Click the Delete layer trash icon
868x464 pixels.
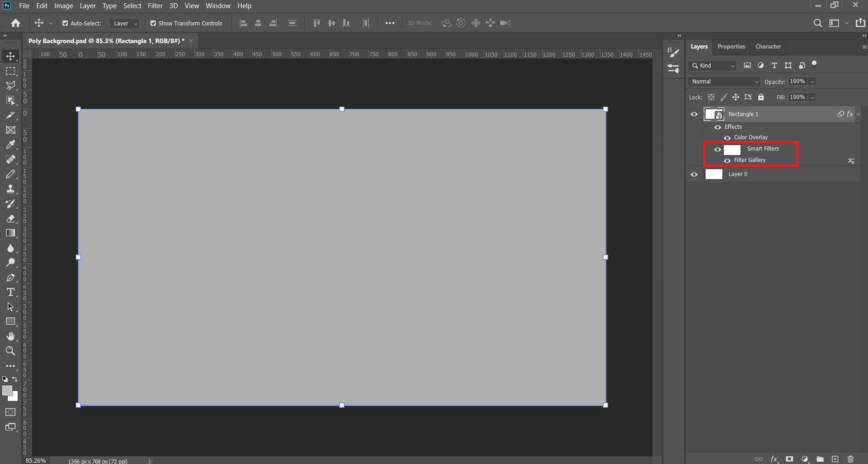point(850,459)
